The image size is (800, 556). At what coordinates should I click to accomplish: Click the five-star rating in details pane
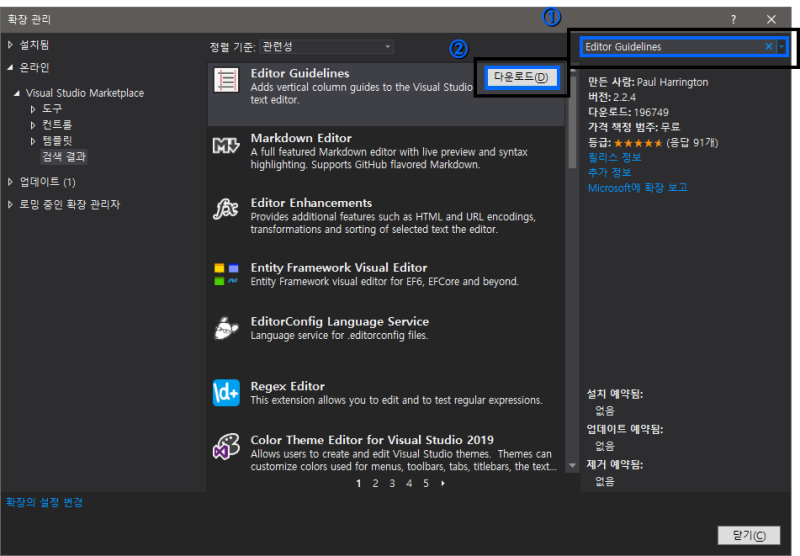point(638,143)
